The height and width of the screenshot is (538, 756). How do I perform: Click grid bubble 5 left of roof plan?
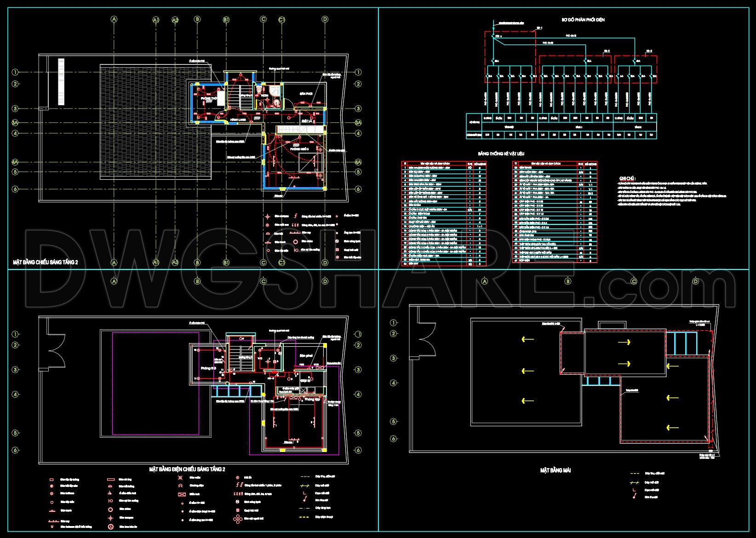[394, 422]
